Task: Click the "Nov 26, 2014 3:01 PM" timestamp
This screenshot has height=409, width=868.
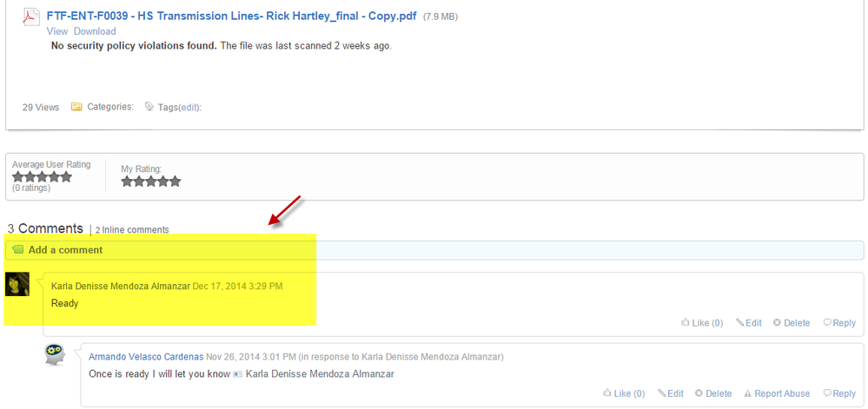Action: tap(251, 356)
